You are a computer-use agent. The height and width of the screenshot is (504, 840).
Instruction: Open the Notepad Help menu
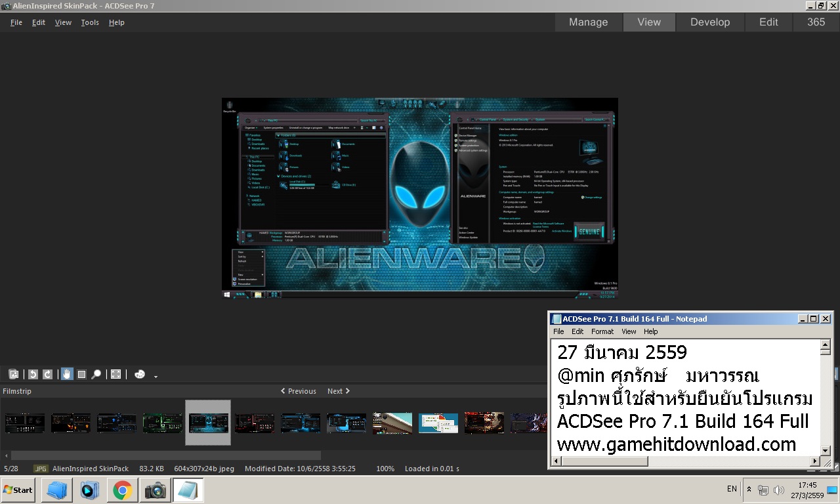point(650,331)
